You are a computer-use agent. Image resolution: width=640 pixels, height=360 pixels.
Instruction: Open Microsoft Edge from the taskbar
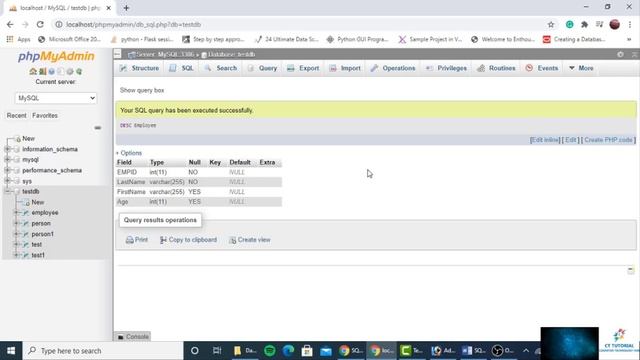pyautogui.click(x=289, y=351)
